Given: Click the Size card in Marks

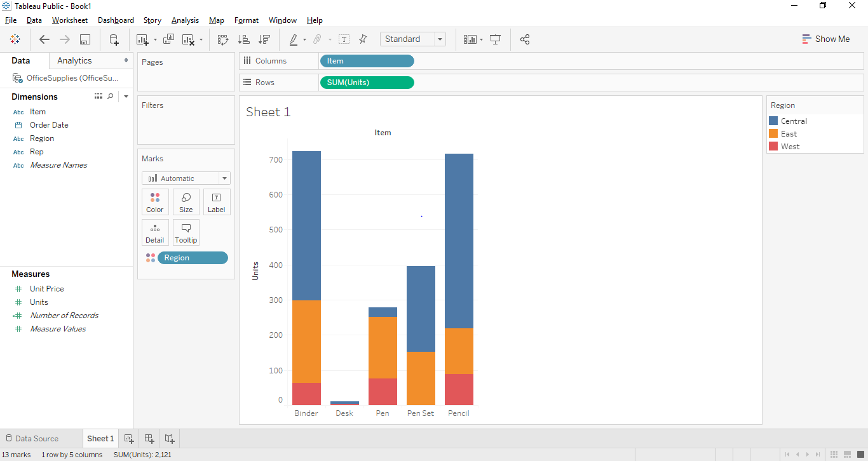Looking at the screenshot, I should pyautogui.click(x=186, y=202).
